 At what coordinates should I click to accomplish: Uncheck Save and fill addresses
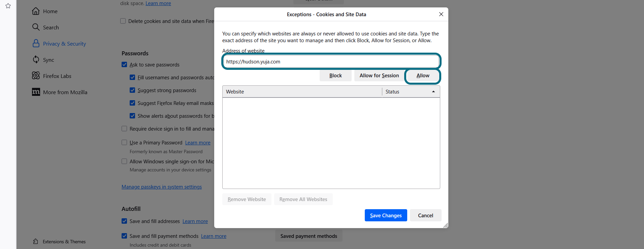(x=124, y=221)
